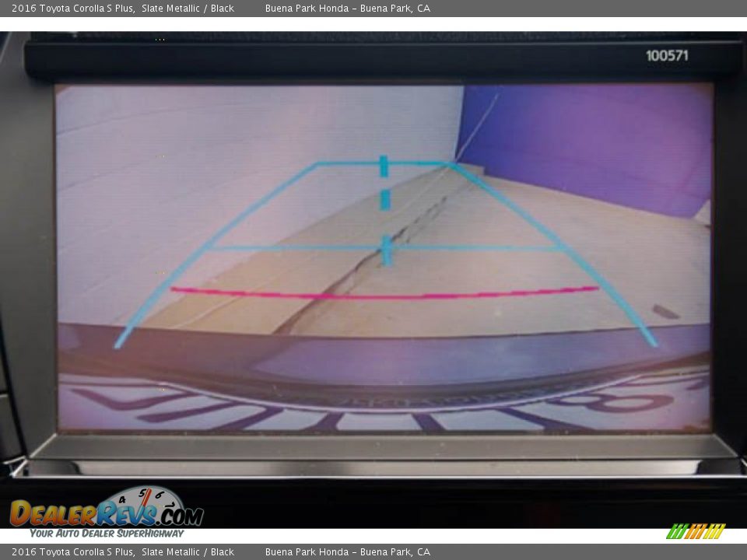Screen dimensions: 747x560
Task: Click the silver trim bar below the screen
Action: tap(381, 467)
